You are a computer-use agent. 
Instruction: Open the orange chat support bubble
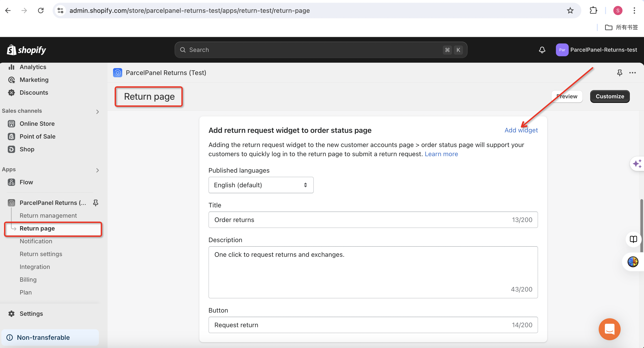click(x=609, y=329)
